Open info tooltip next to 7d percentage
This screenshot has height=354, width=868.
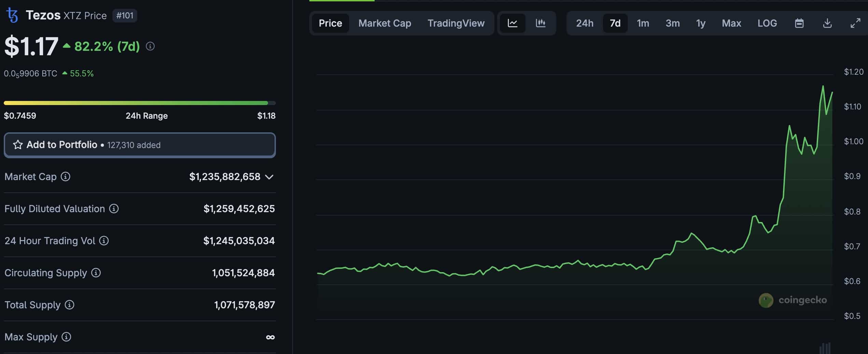150,46
